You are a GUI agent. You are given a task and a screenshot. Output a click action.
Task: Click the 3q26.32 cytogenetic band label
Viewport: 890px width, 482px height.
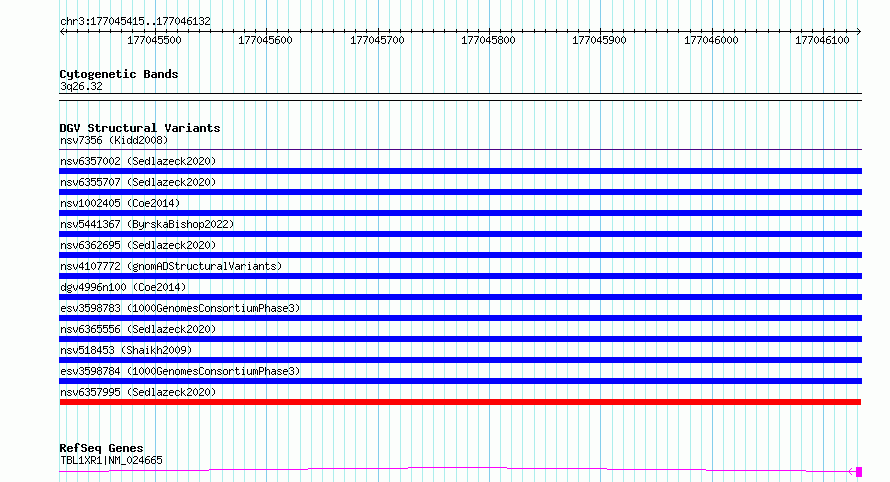[x=81, y=86]
